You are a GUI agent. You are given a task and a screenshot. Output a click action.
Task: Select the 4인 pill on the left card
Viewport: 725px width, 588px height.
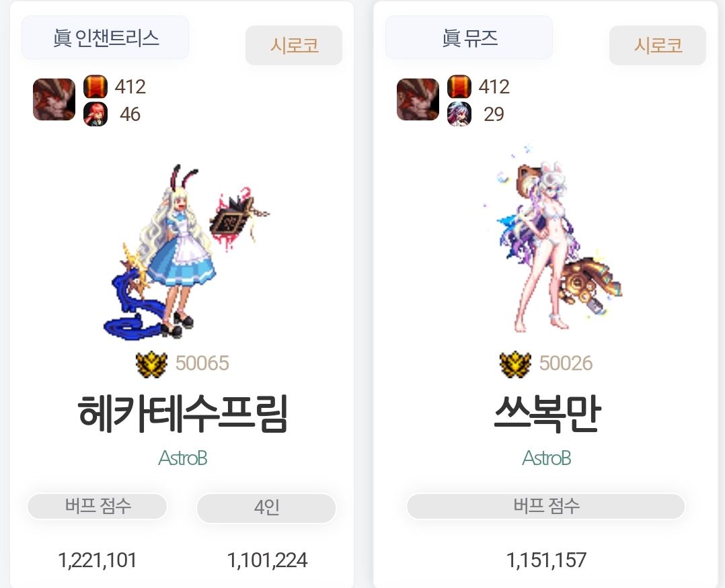266,507
